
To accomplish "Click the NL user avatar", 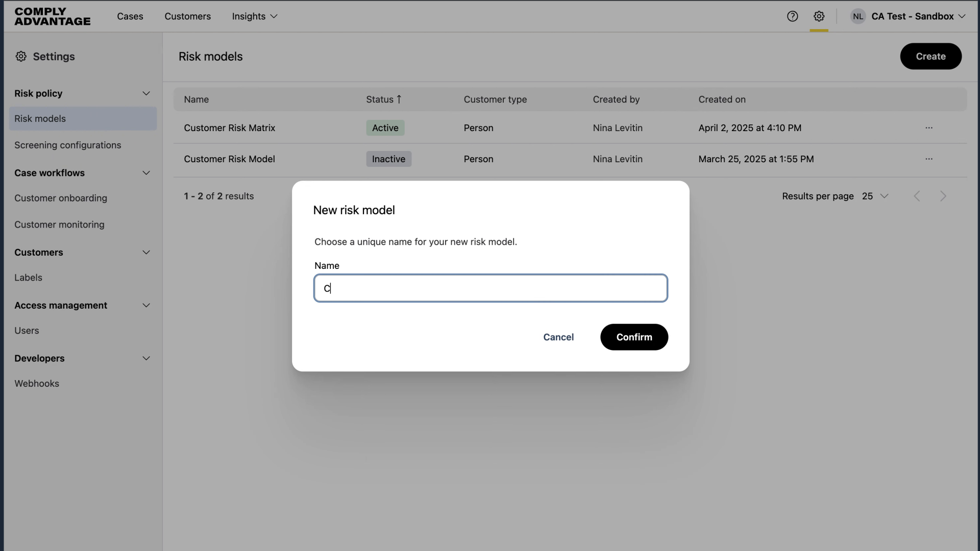I will tap(858, 16).
